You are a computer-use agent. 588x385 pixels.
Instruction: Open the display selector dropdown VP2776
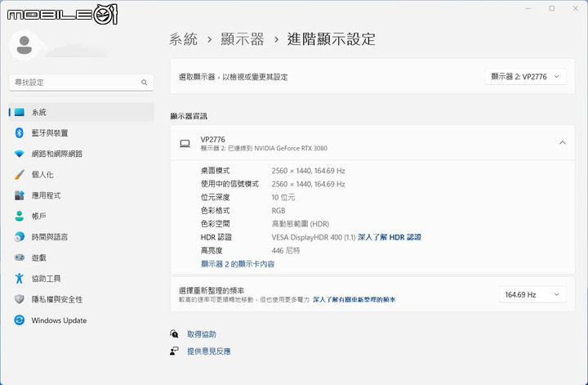(x=525, y=77)
